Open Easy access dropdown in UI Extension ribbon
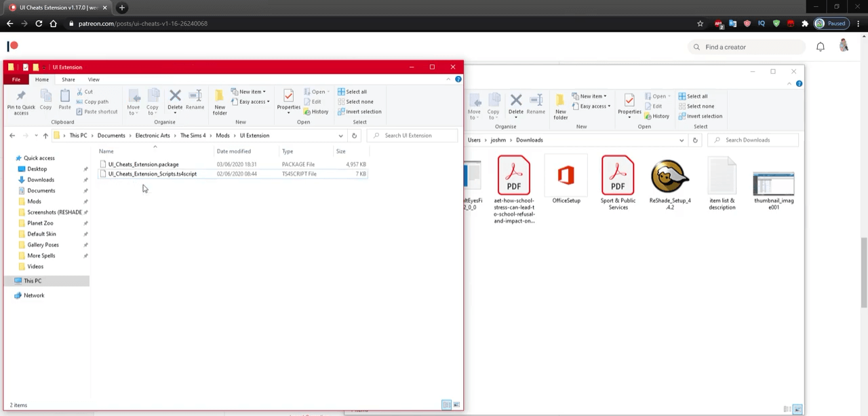Image resolution: width=868 pixels, height=416 pixels. [250, 102]
